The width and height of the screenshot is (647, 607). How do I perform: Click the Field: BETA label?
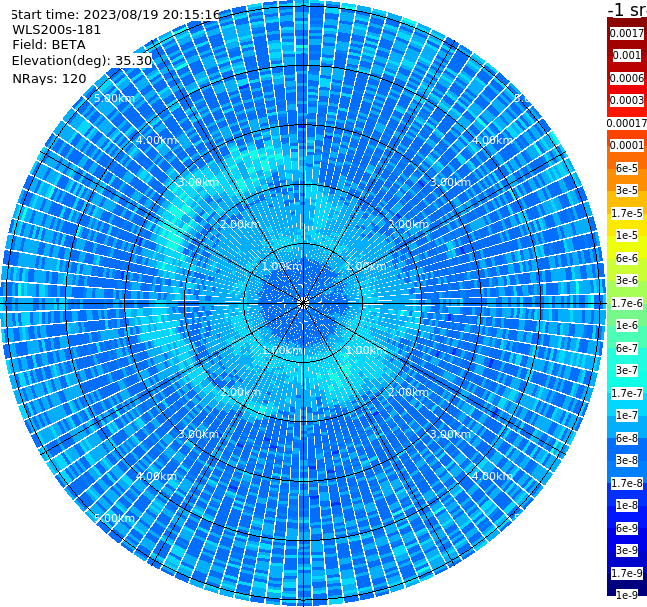(x=49, y=45)
